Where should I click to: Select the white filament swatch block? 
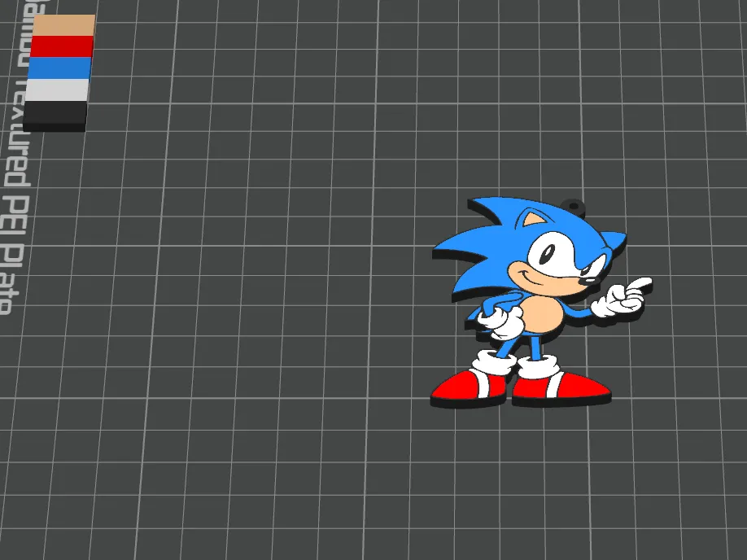point(55,91)
